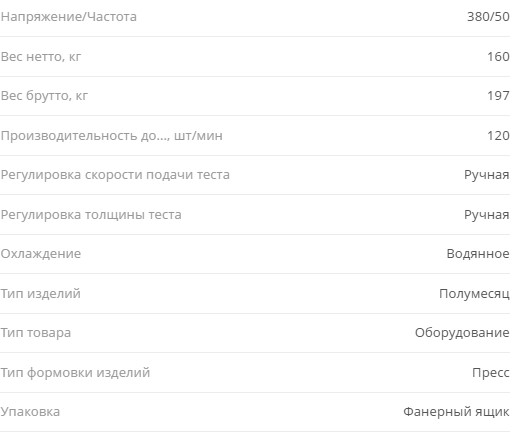Screen dimensions: 522x435
Task: Click the Тип формовки изделий label
Action: coord(75,373)
